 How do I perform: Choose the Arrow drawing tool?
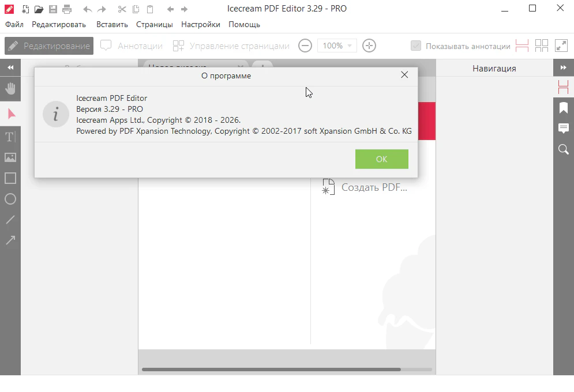(10, 240)
